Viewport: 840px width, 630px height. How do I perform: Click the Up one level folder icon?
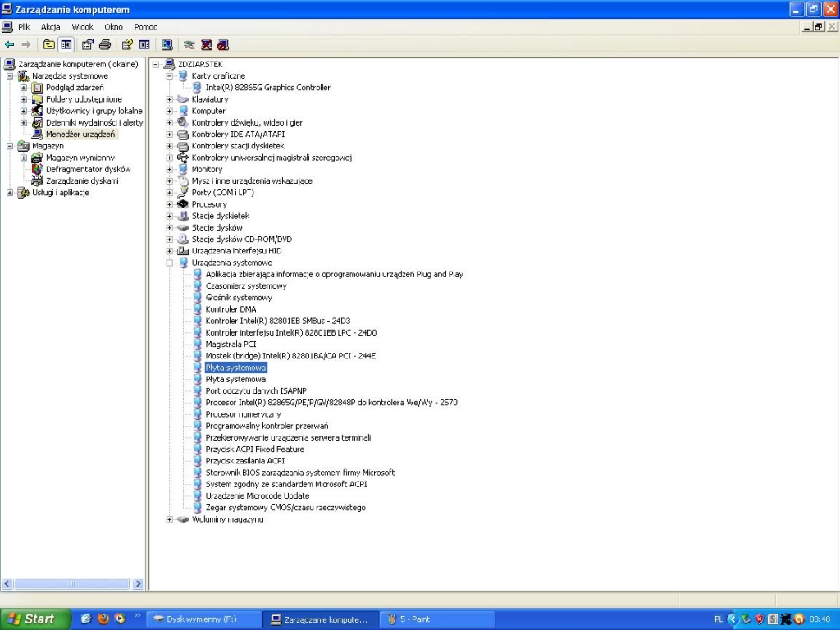pos(48,45)
